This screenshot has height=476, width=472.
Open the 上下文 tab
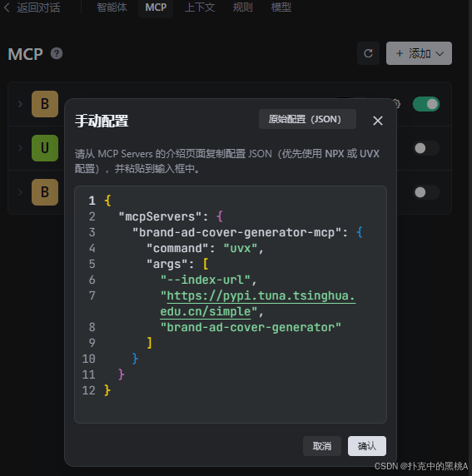[200, 7]
